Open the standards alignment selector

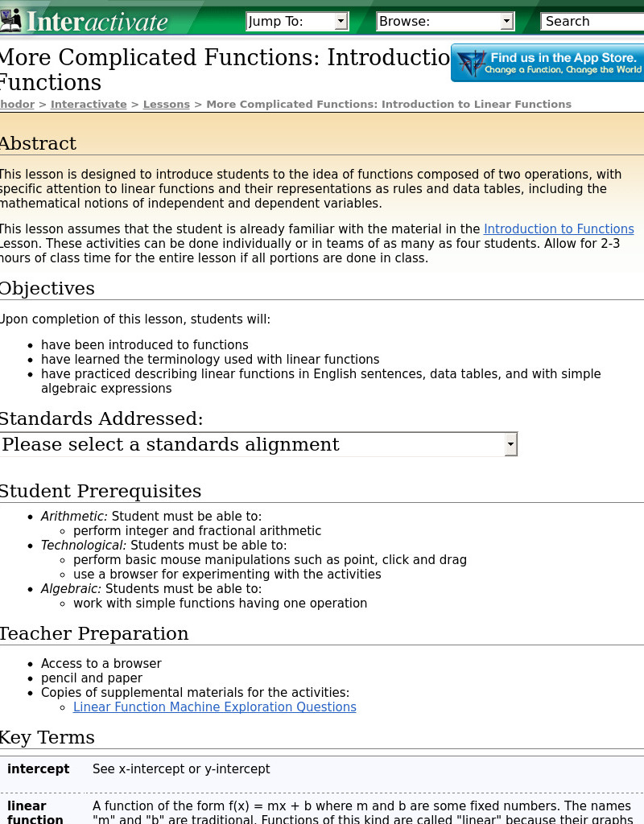pyautogui.click(x=258, y=444)
